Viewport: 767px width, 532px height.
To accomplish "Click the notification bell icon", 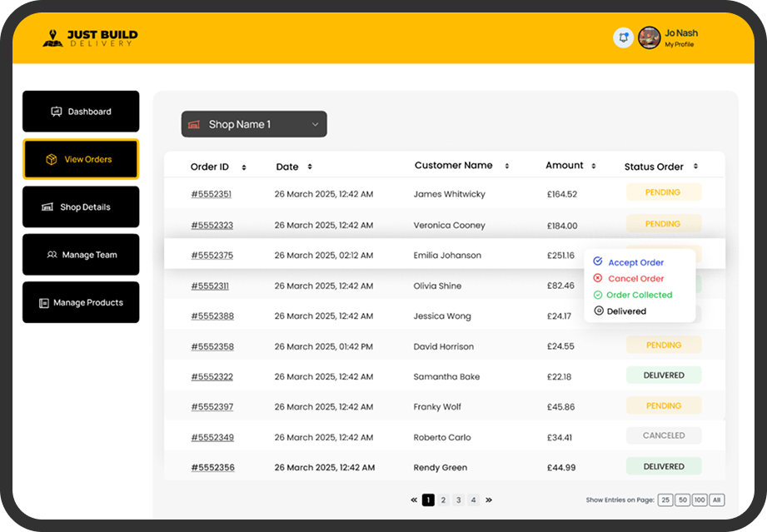I will (x=623, y=37).
